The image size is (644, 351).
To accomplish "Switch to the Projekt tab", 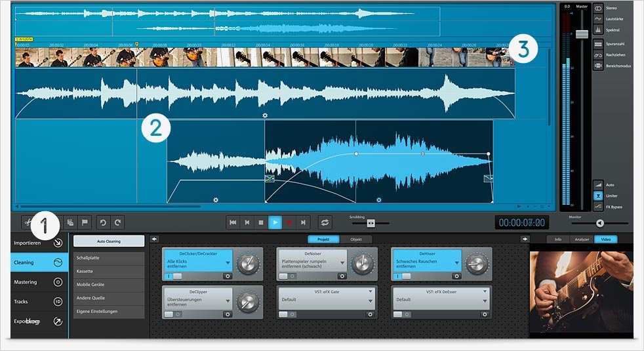I will click(x=324, y=239).
